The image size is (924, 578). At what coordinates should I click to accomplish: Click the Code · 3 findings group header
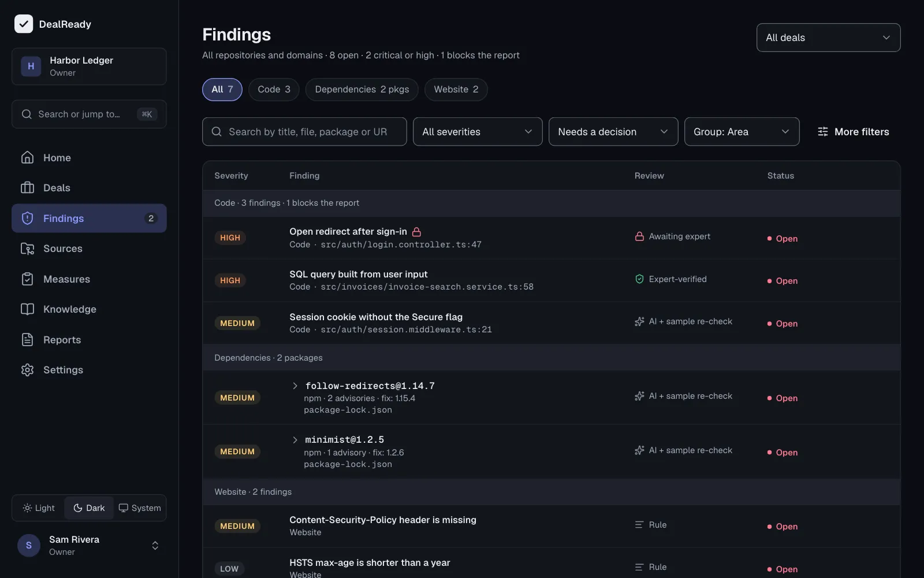[x=552, y=203]
